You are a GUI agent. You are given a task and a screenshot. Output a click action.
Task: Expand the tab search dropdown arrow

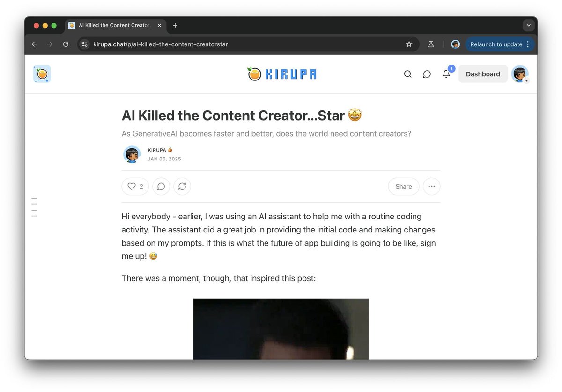[528, 25]
